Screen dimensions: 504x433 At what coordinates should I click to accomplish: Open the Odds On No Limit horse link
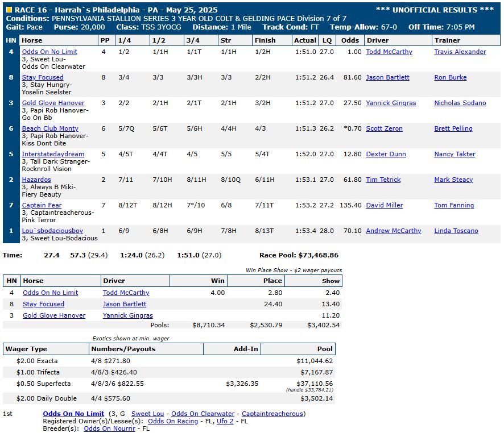pyautogui.click(x=49, y=52)
